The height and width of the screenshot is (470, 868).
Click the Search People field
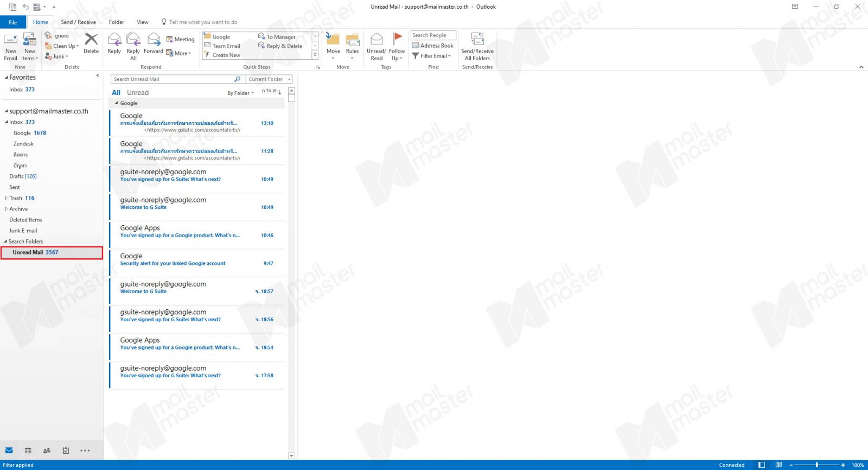click(433, 35)
